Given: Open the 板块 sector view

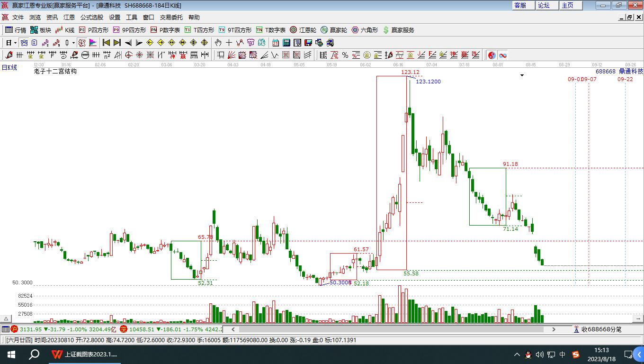Looking at the screenshot, I should point(41,30).
